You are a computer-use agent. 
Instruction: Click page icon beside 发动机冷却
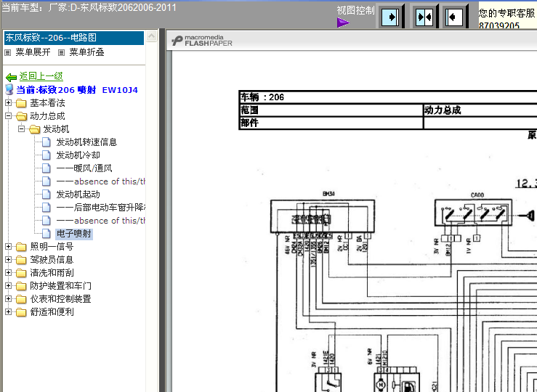(47, 155)
